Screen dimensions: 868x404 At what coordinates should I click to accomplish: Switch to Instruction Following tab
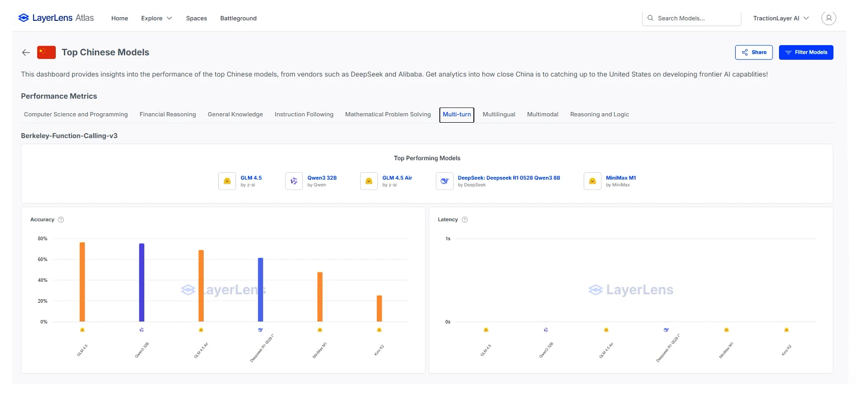[x=304, y=114]
